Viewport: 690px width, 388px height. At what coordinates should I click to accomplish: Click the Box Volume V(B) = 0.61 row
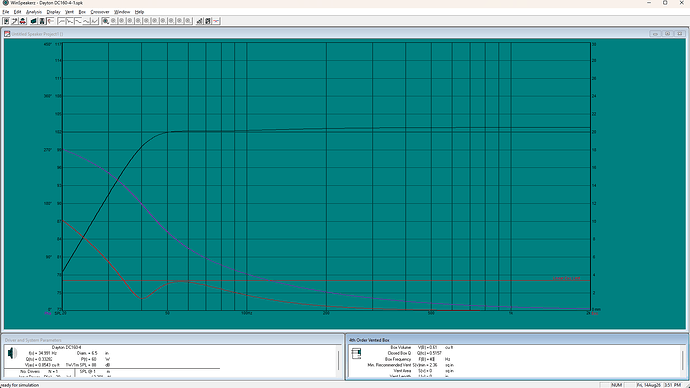point(422,348)
